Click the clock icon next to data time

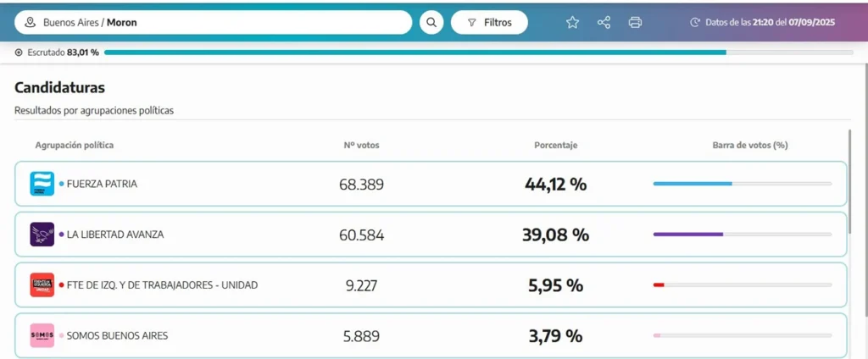pyautogui.click(x=695, y=23)
